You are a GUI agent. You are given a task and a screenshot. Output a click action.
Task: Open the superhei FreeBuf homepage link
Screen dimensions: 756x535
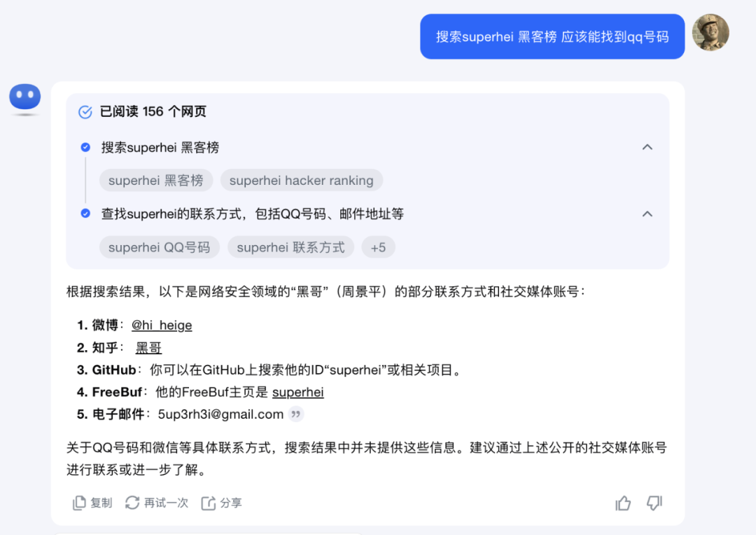298,392
